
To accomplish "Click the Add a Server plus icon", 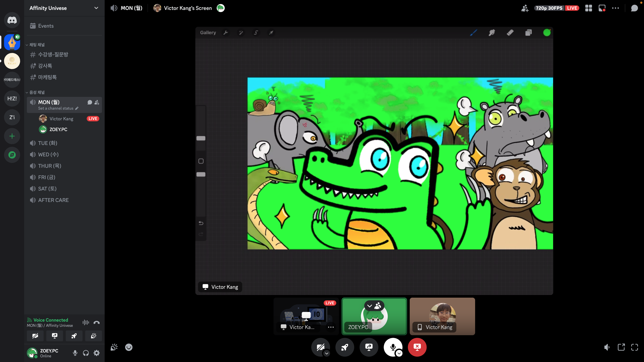I will coord(12,136).
